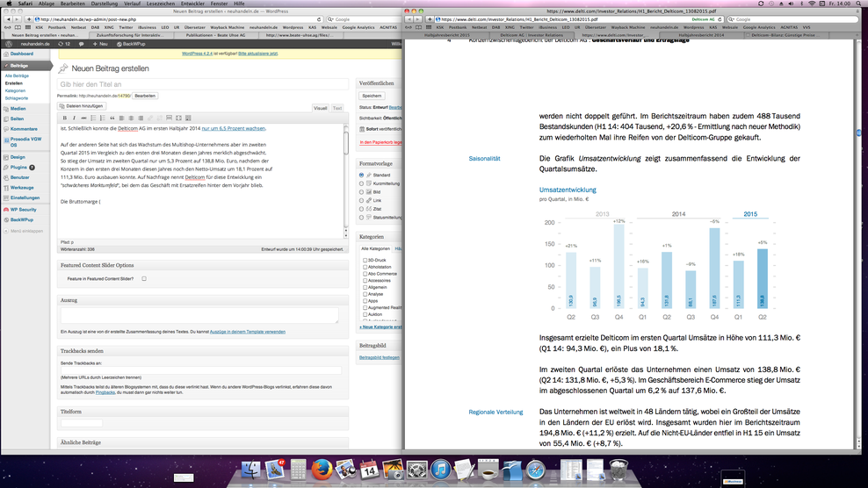Click the Speichern draft button
The image size is (868, 488).
[372, 96]
